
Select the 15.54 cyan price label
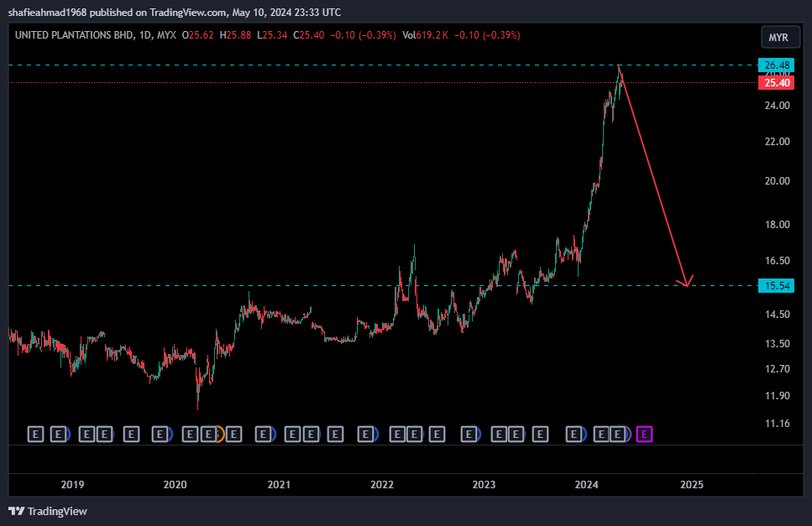(776, 285)
